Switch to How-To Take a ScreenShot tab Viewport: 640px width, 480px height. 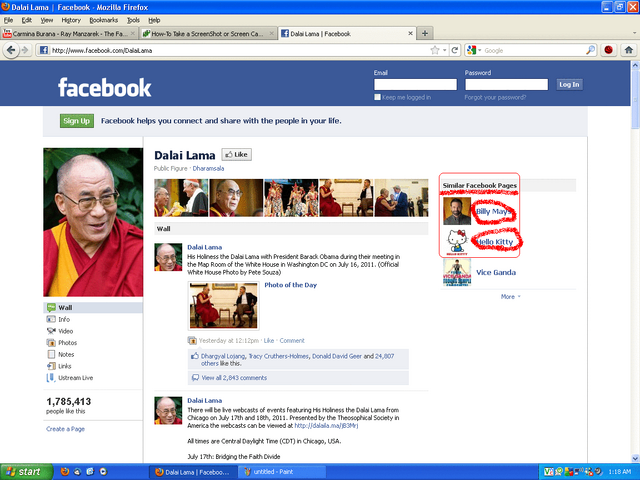(208, 33)
